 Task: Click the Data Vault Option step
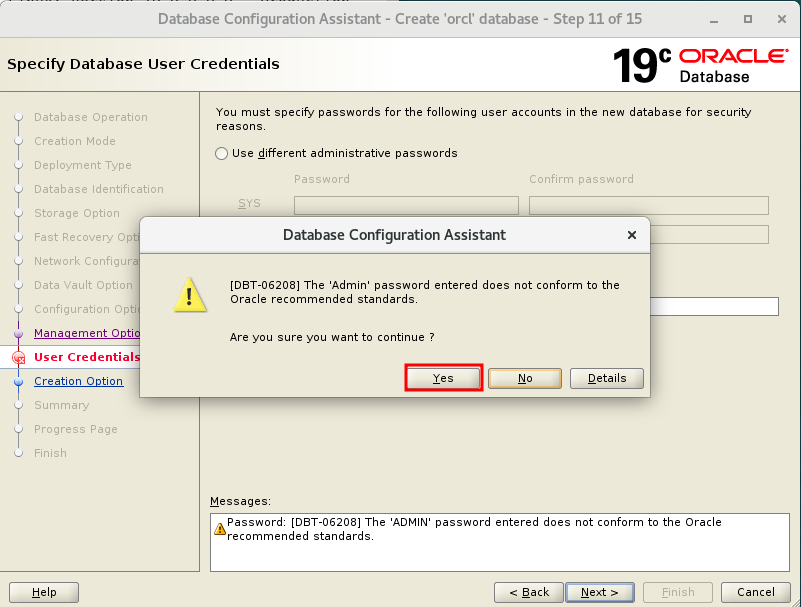pyautogui.click(x=83, y=285)
